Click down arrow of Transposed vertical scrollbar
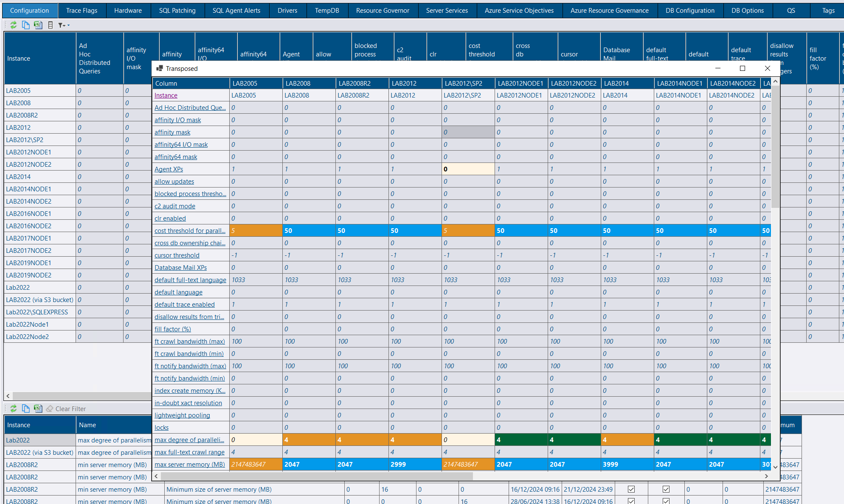Viewport: 844px width, 504px height. click(776, 467)
